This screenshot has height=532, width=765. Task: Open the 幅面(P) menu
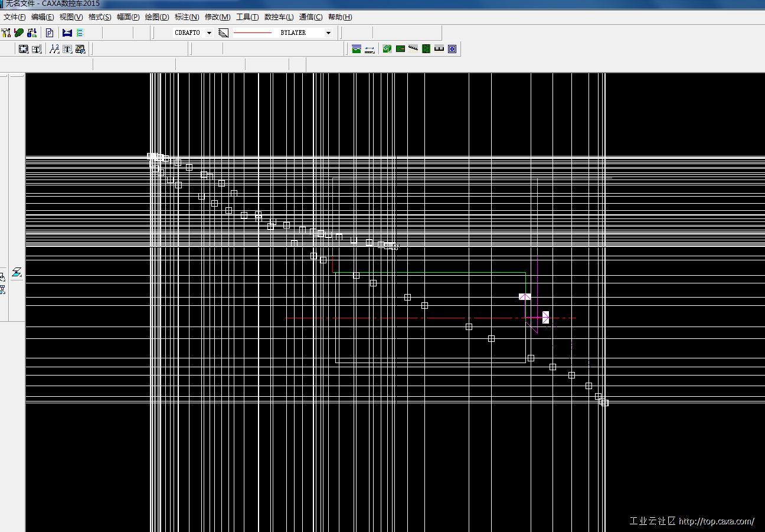[x=128, y=17]
